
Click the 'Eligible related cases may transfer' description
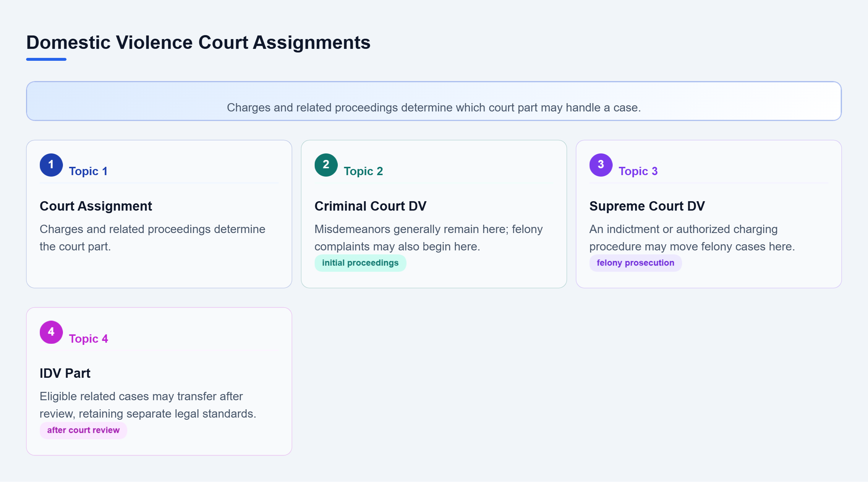point(148,405)
